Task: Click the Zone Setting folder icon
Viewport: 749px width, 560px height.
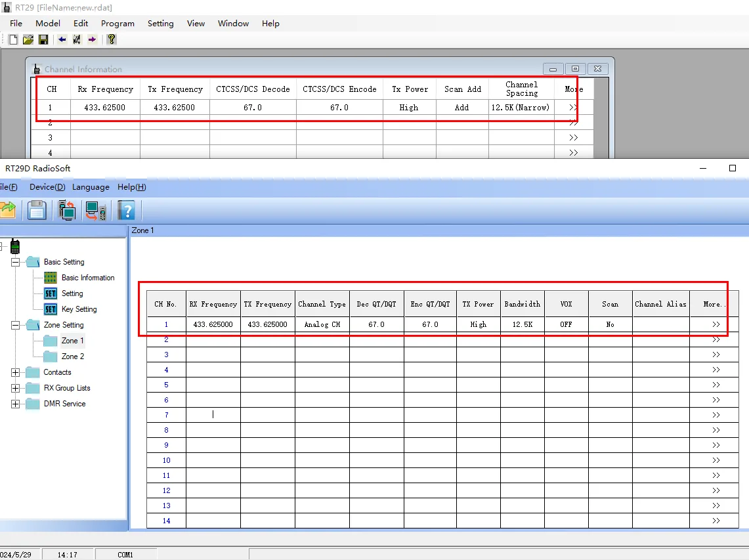Action: coord(33,325)
